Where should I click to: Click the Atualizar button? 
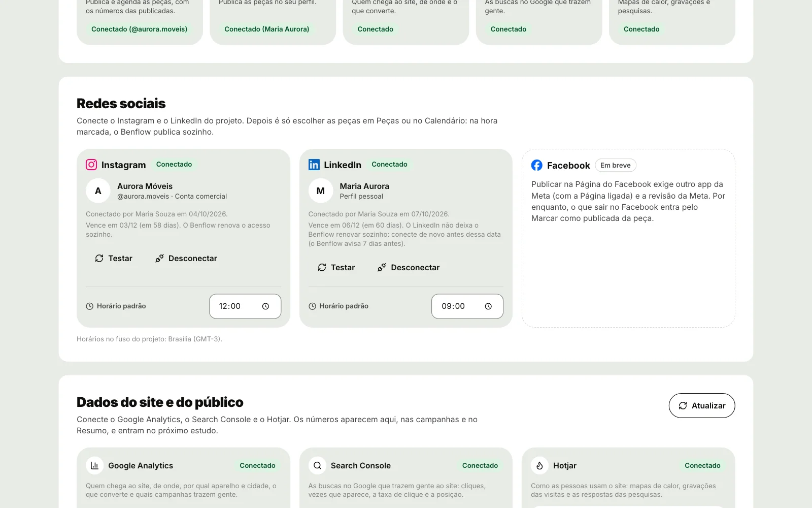tap(702, 405)
